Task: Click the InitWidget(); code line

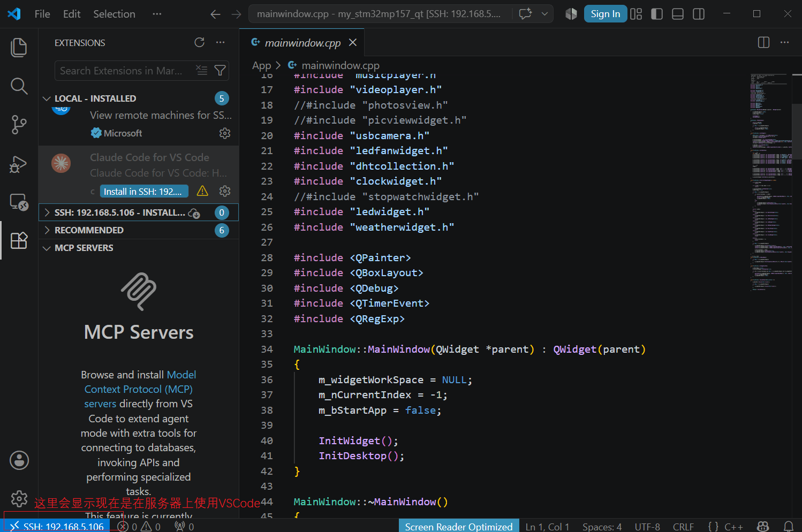Action: coord(358,440)
